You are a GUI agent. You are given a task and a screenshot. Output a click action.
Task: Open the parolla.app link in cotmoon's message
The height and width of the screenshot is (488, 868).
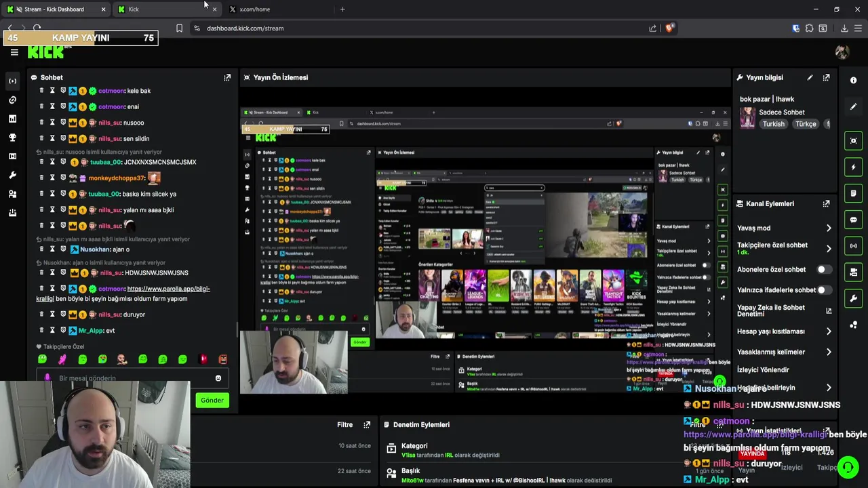tap(168, 289)
